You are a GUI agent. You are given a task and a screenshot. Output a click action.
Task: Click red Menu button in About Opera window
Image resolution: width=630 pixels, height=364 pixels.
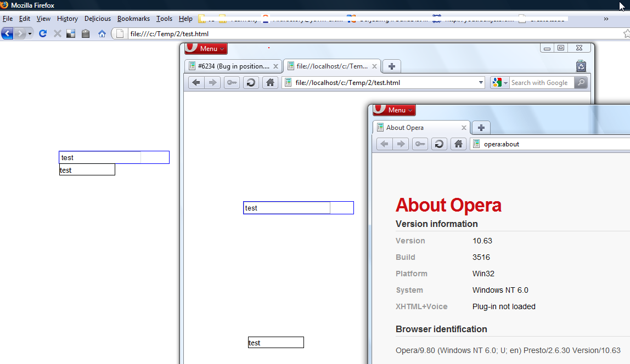(x=393, y=110)
